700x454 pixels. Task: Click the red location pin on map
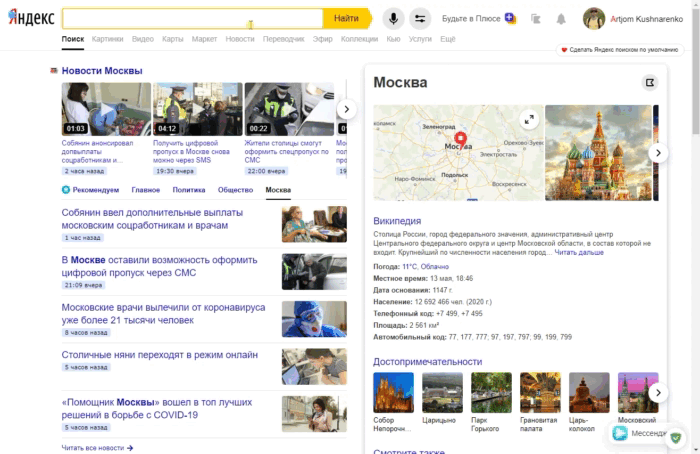click(x=460, y=139)
